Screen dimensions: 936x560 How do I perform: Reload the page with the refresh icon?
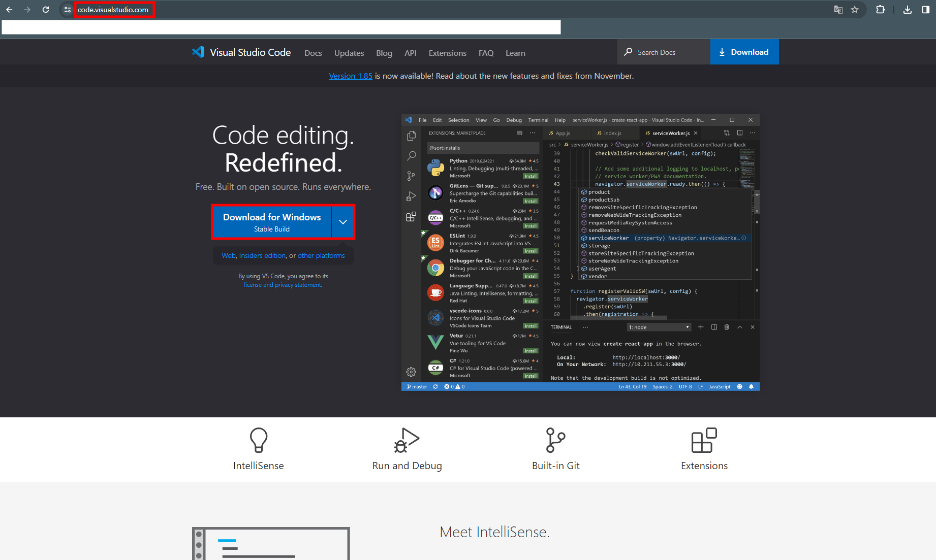point(46,10)
